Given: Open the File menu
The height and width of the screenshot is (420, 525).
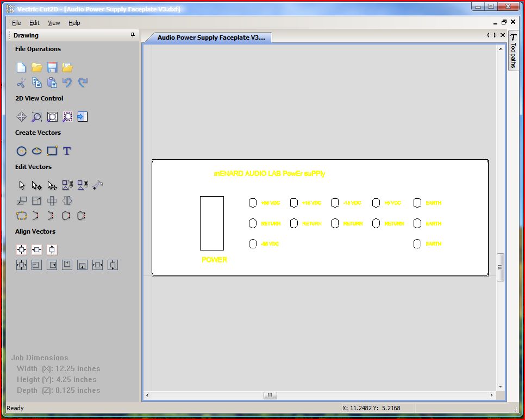Looking at the screenshot, I should coord(16,23).
